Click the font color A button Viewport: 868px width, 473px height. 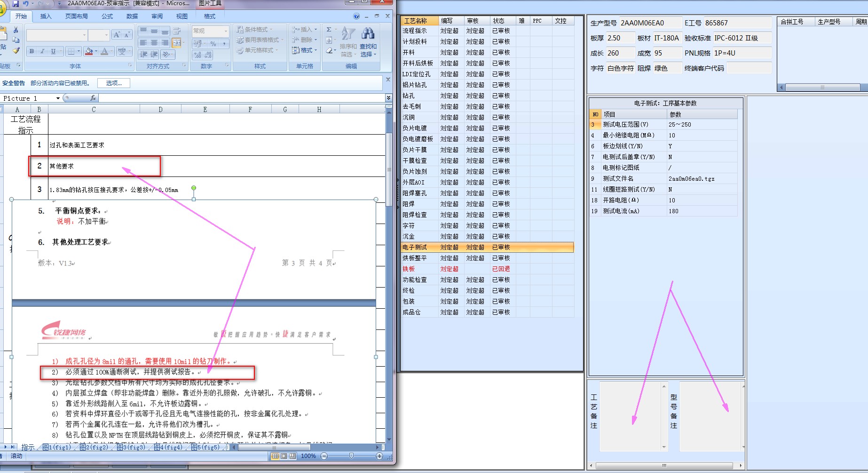click(x=104, y=51)
